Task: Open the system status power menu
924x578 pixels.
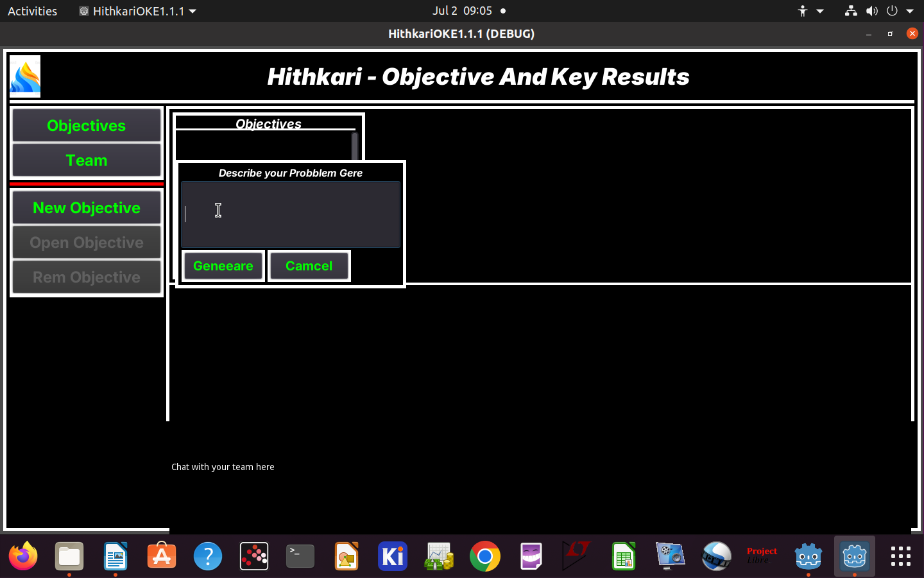Action: (x=900, y=11)
